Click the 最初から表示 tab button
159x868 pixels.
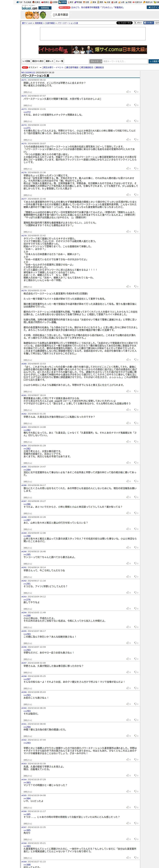click(38, 61)
